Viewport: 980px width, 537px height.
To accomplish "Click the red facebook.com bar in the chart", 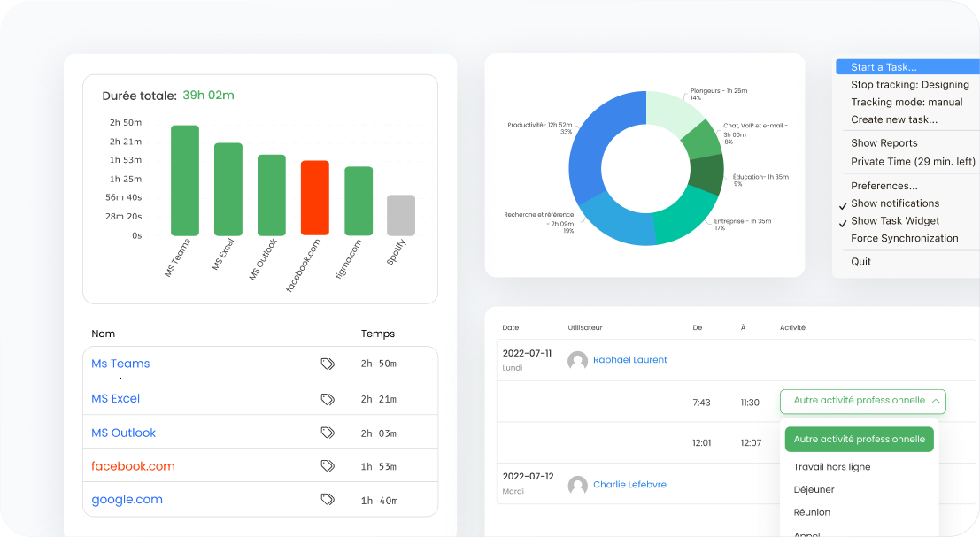I will click(x=315, y=198).
